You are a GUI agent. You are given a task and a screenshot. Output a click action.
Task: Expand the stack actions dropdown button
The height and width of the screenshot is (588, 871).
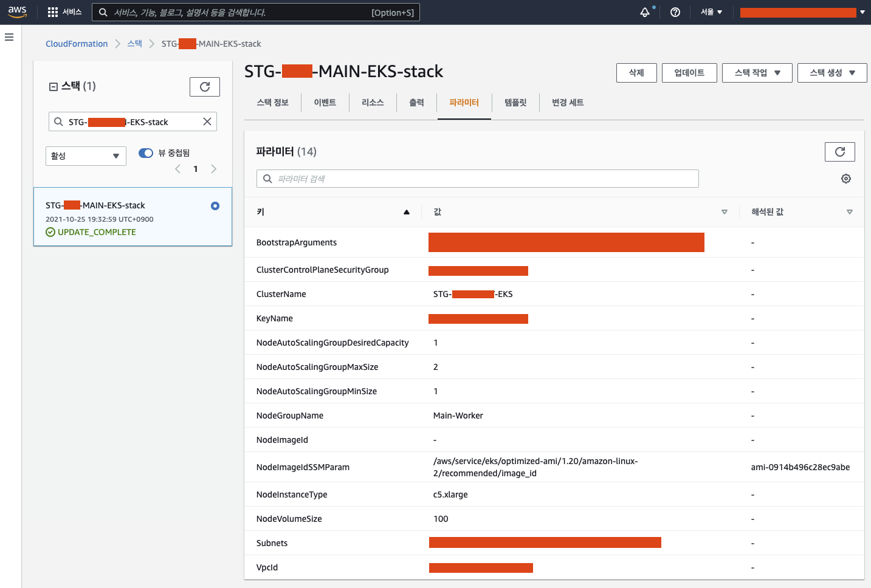(757, 73)
